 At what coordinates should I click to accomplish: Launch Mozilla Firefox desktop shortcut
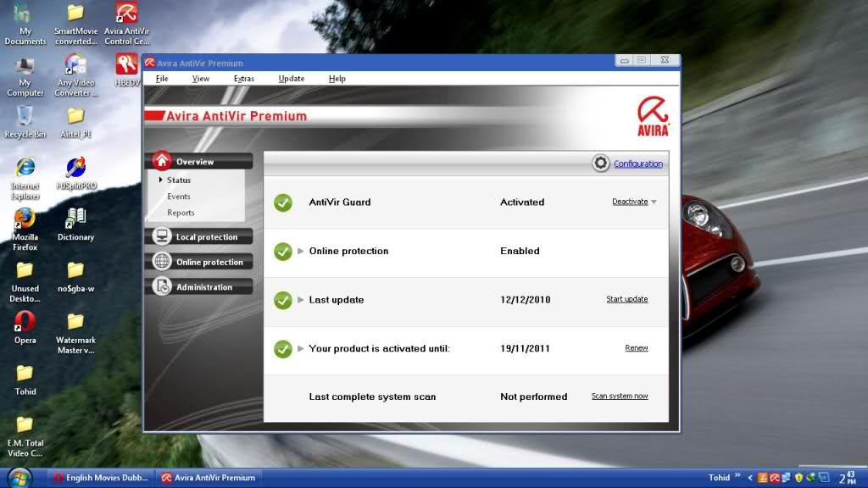(25, 230)
